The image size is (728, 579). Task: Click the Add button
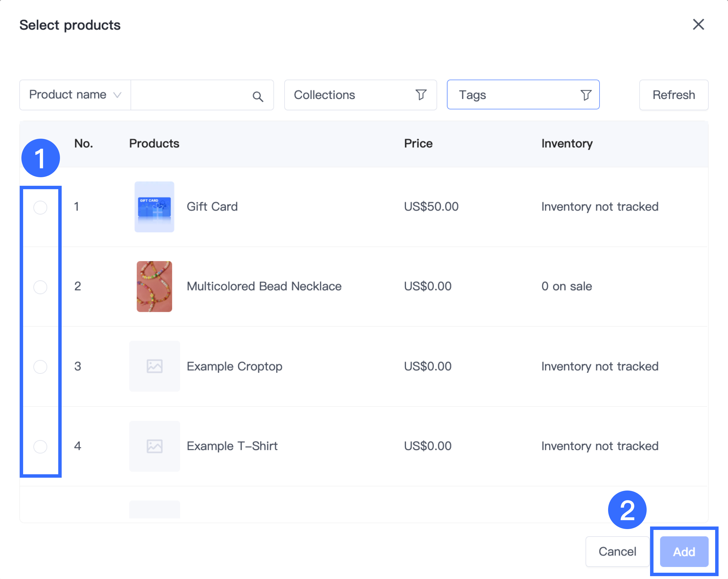[684, 551]
